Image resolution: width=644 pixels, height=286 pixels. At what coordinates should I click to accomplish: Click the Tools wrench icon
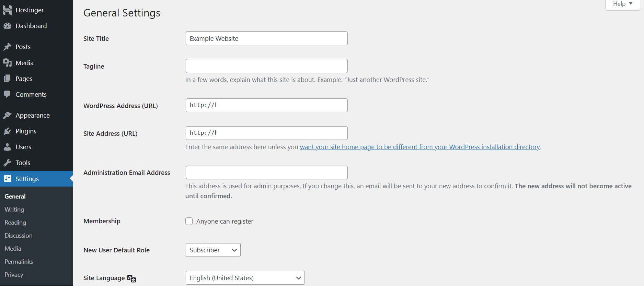click(8, 163)
